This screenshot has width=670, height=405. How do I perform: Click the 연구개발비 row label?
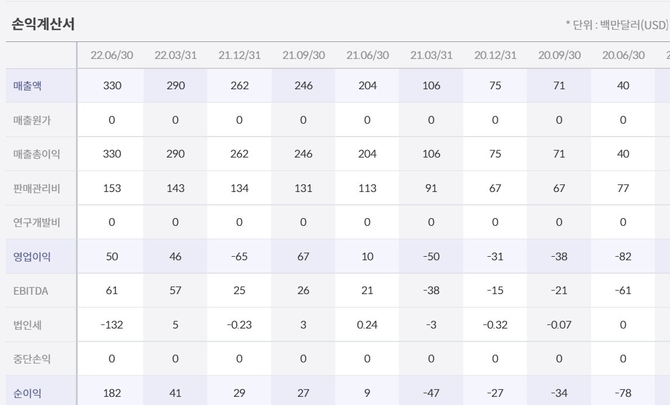click(36, 223)
